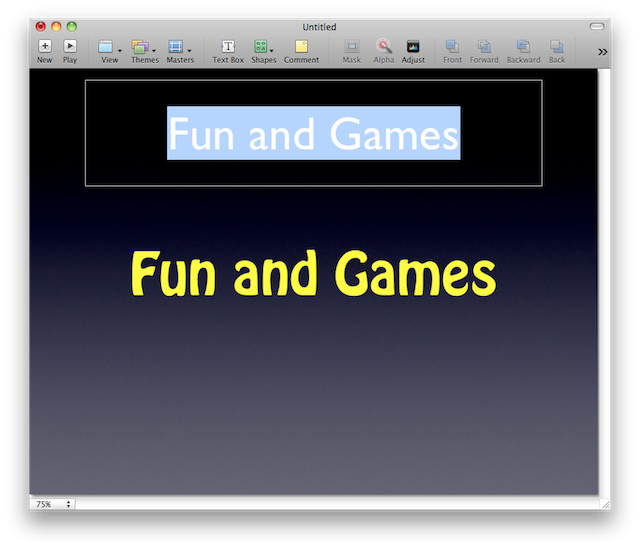Add a Comment sticky note

[301, 46]
